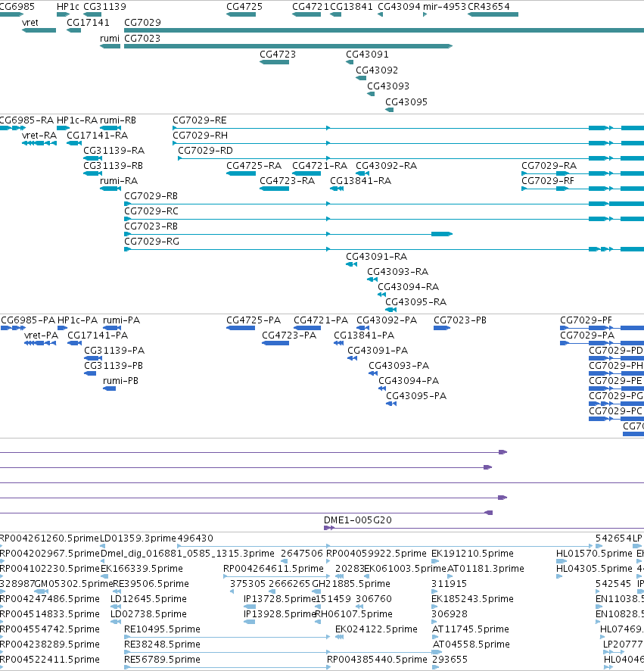Select the HL01570.5prime EST label
This screenshot has width=644, height=671.
tap(594, 554)
